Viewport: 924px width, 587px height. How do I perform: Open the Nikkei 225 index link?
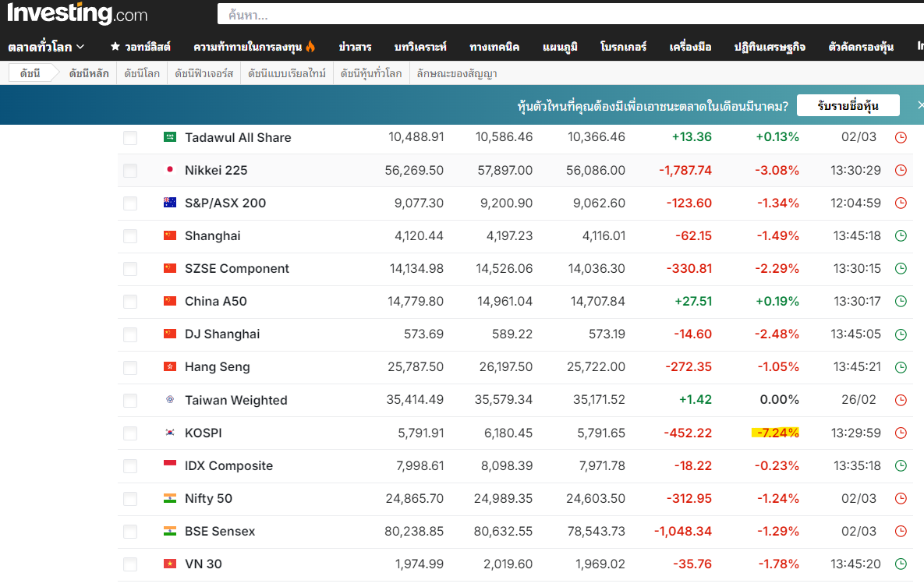pos(216,170)
